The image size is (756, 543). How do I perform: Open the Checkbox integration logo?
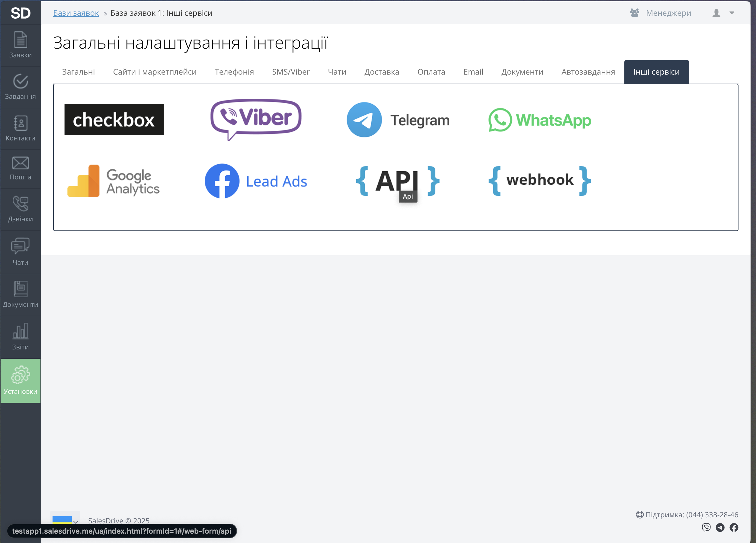[x=114, y=120]
